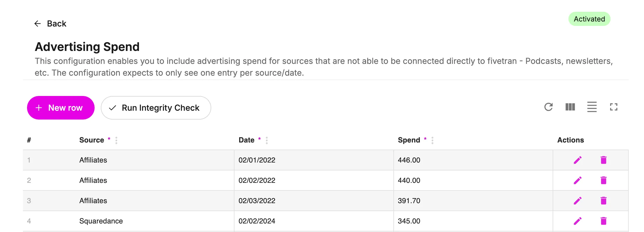The height and width of the screenshot is (232, 644).
Task: Toggle fullscreen table view
Action: (613, 107)
